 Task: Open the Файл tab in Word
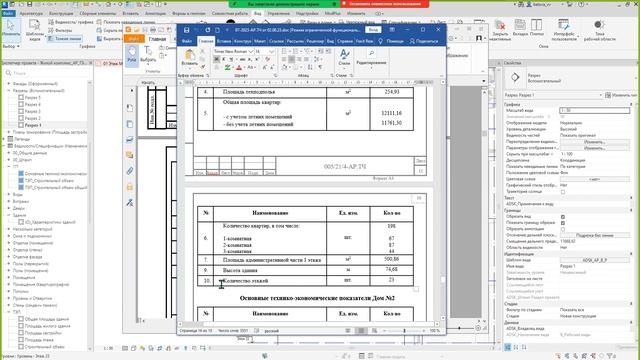coord(187,41)
